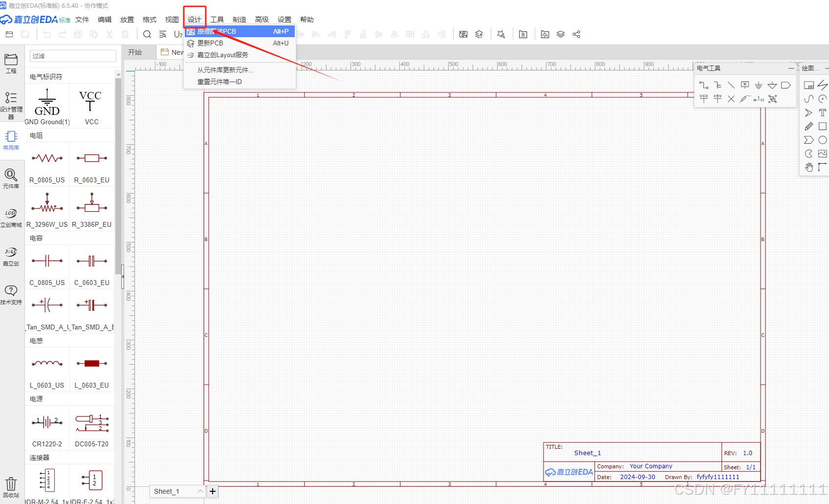Select the Pin tool in 电气工具
The image size is (829, 504).
point(759,99)
